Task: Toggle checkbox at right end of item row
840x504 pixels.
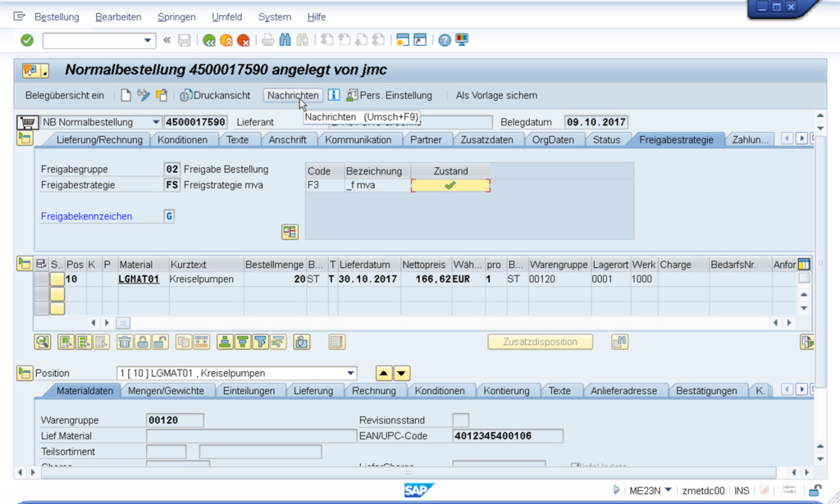Action: click(x=804, y=279)
